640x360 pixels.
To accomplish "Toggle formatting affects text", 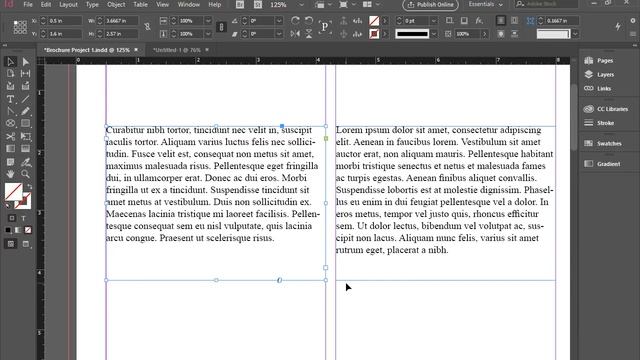I will pyautogui.click(x=23, y=218).
